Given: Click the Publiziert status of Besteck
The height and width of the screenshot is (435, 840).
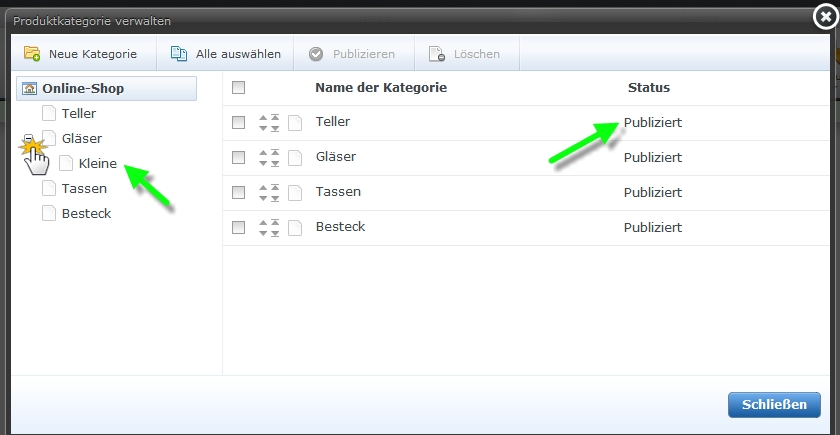Looking at the screenshot, I should (652, 228).
